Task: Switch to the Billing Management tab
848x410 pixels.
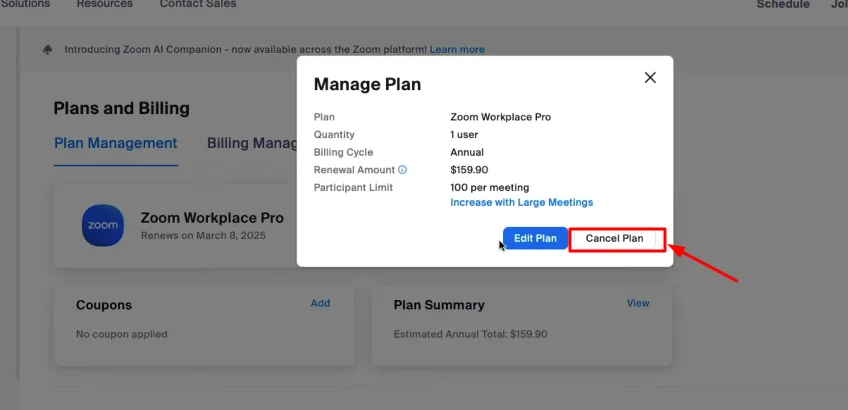Action: 252,143
